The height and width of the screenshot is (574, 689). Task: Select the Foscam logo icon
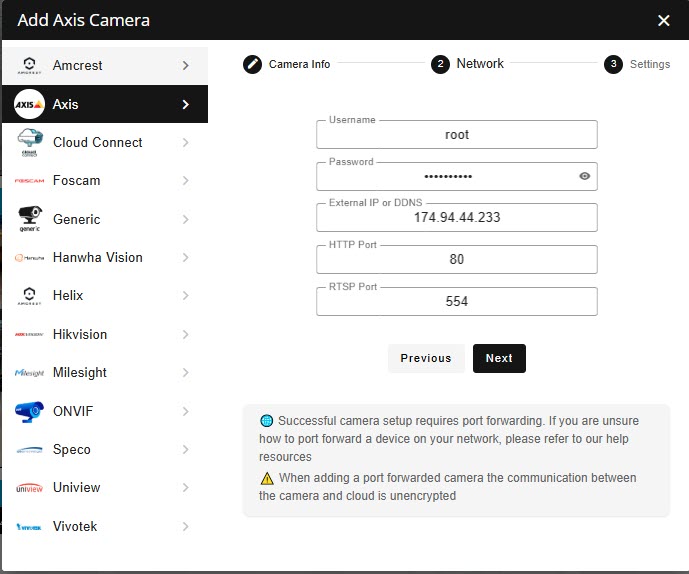pos(30,181)
